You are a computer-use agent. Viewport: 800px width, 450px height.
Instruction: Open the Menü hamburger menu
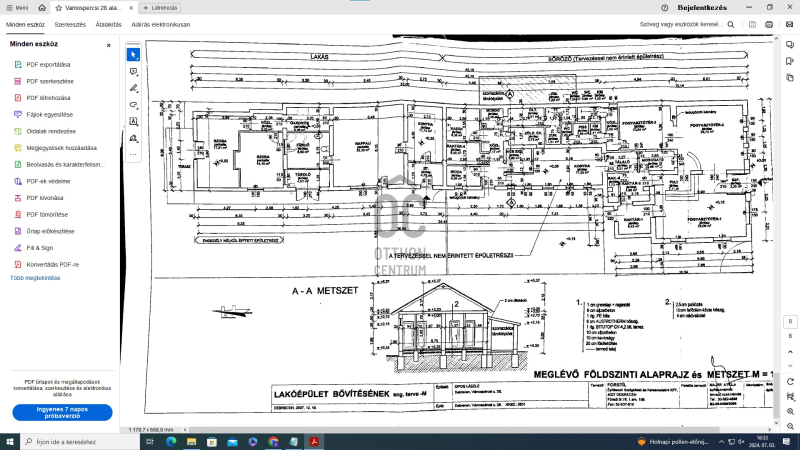point(15,7)
